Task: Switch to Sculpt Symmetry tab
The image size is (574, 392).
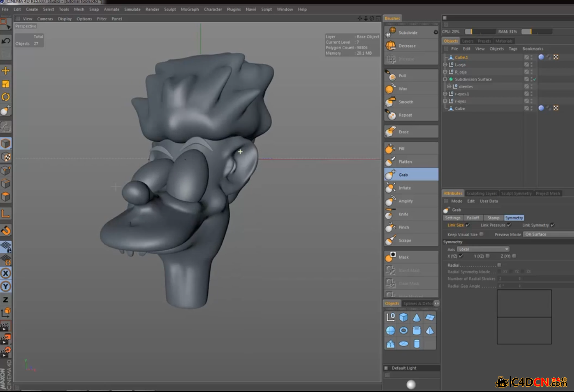Action: (516, 193)
